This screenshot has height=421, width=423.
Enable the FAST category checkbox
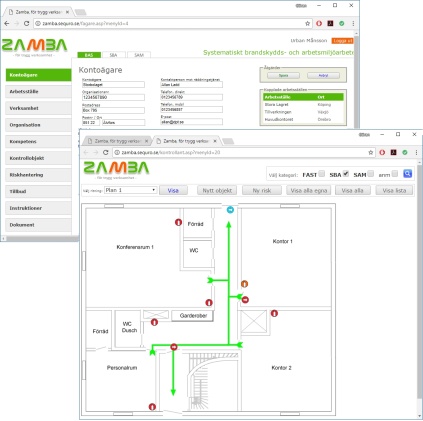click(321, 173)
